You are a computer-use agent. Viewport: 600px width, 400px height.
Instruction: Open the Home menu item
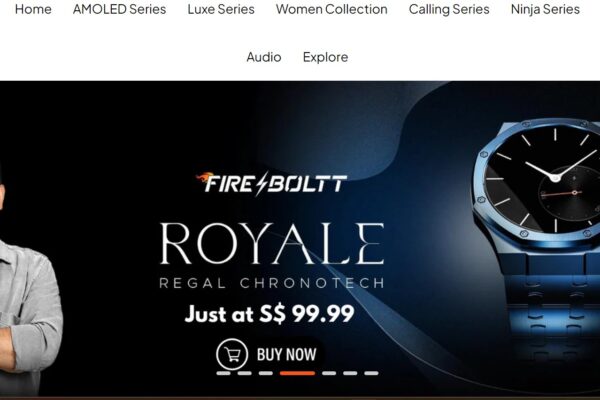coord(33,9)
